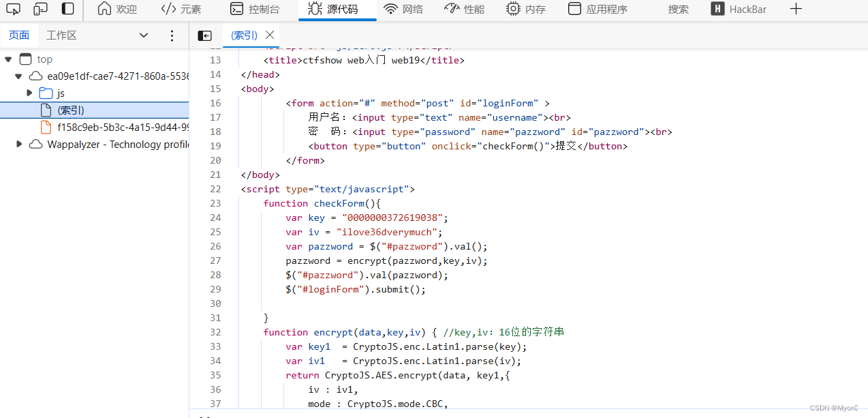Toggle device emulation mode
Image resolution: width=868 pixels, height=418 pixels.
(x=40, y=10)
